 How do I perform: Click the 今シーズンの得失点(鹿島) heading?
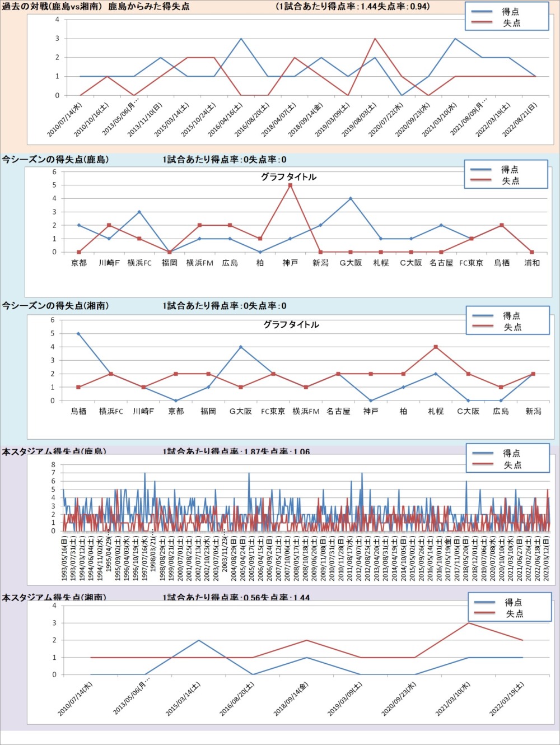coord(55,160)
